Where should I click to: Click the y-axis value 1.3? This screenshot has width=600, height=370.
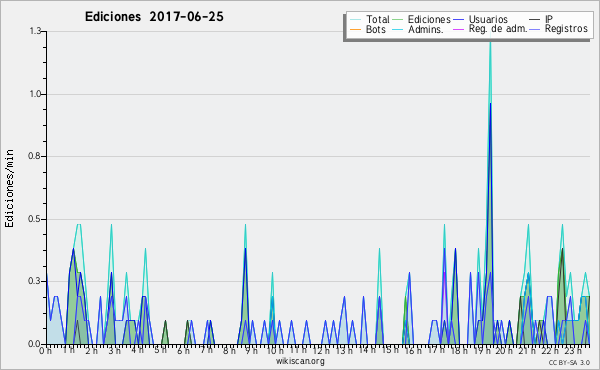36,31
